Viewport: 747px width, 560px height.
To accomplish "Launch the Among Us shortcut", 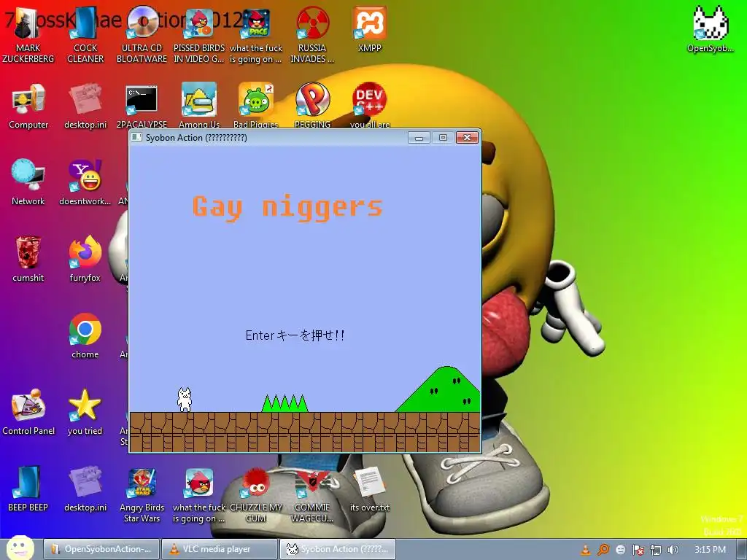I will [199, 106].
